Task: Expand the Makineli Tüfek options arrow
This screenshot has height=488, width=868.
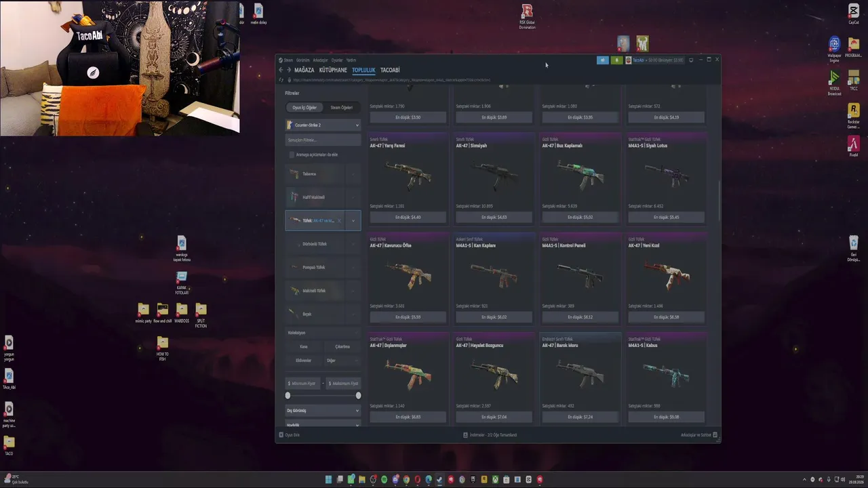Action: click(x=353, y=291)
